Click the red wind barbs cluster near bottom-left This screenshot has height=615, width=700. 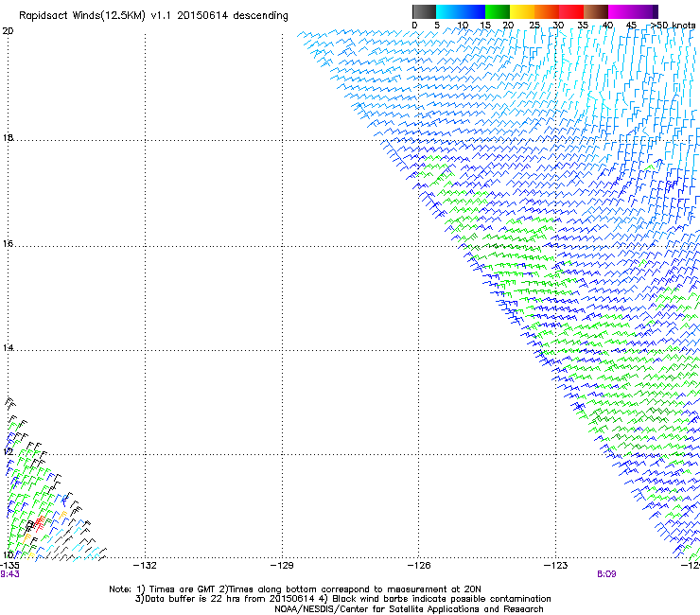[x=40, y=523]
